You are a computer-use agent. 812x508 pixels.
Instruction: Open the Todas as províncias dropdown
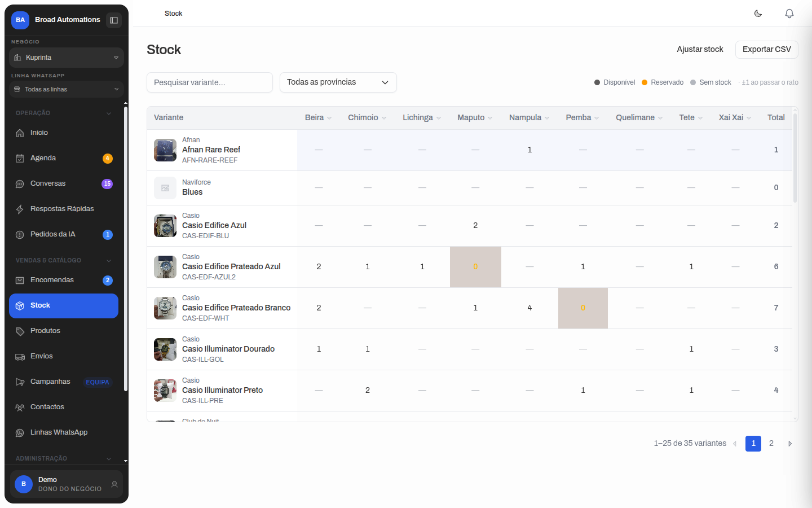338,82
